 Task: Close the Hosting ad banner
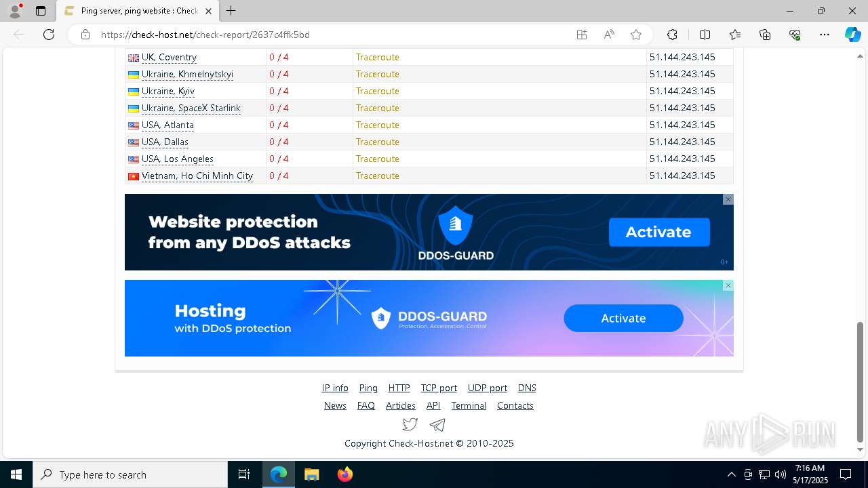click(728, 285)
